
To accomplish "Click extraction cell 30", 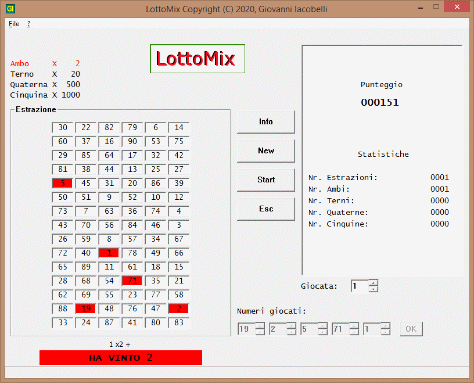I will coord(62,127).
